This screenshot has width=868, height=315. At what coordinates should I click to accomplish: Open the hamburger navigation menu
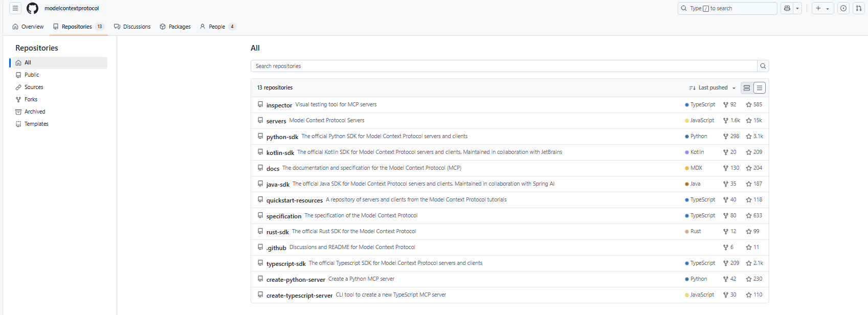(x=15, y=8)
